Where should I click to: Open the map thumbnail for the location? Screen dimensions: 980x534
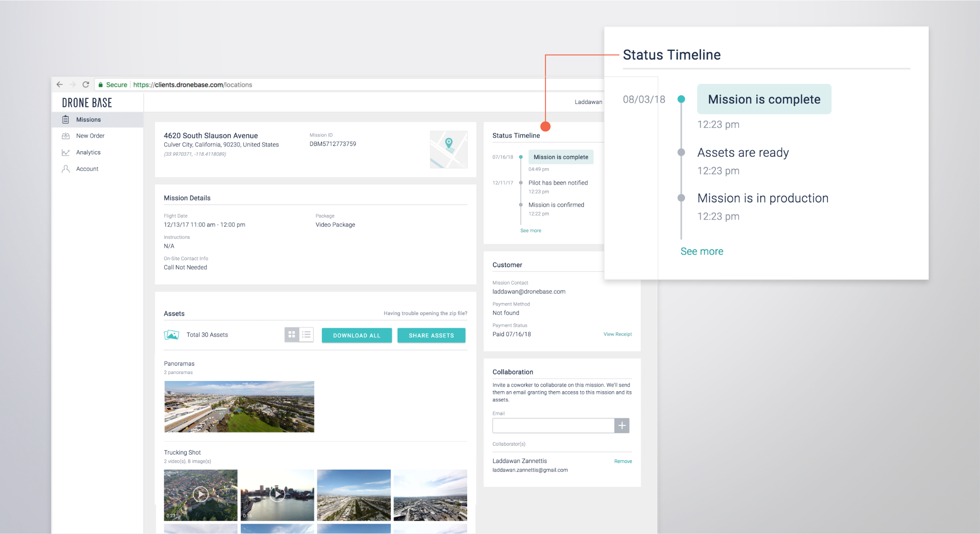coord(448,149)
